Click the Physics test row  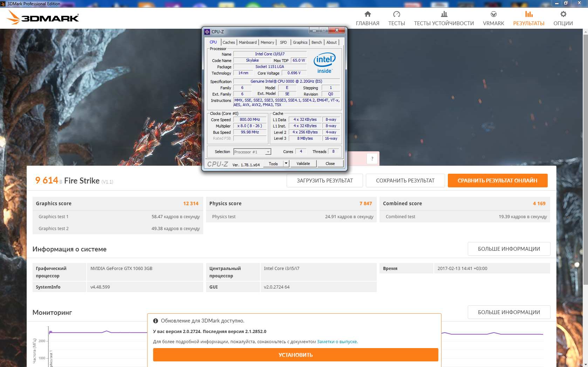click(291, 217)
